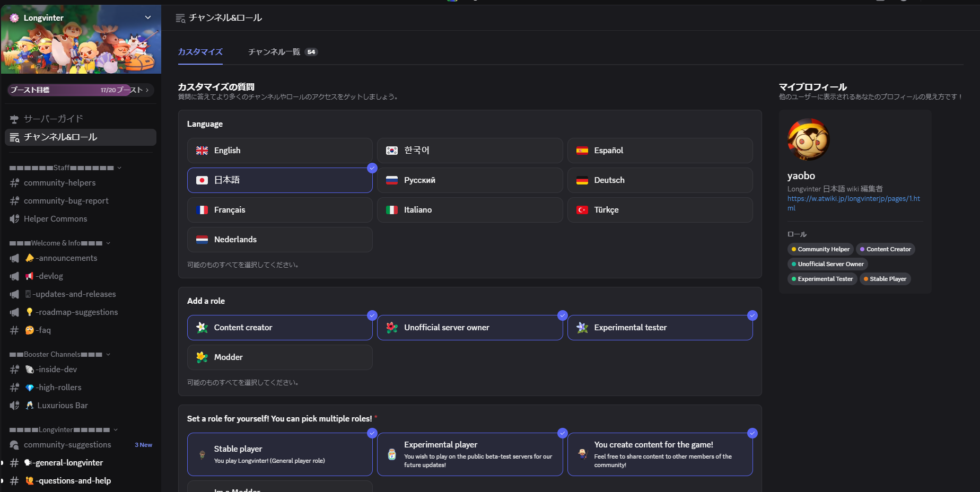The height and width of the screenshot is (492, 980).
Task: Select the Deutsch language option
Action: tap(660, 180)
